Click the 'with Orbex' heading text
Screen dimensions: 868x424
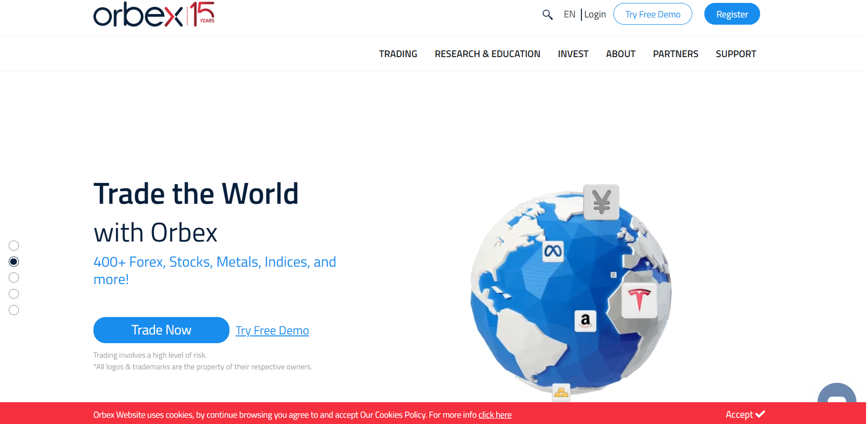[155, 233]
